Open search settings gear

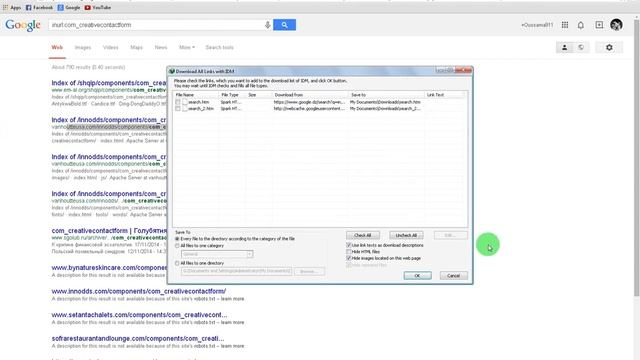coord(609,47)
